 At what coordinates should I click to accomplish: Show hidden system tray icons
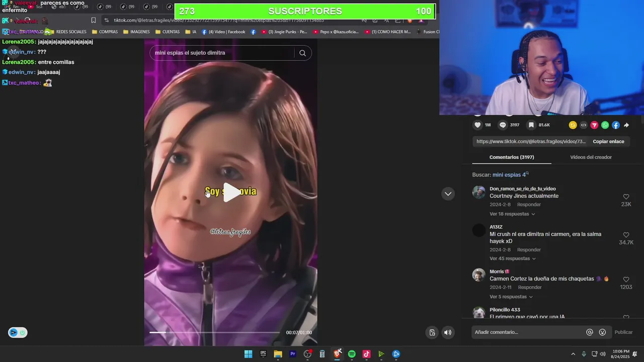coord(573,354)
